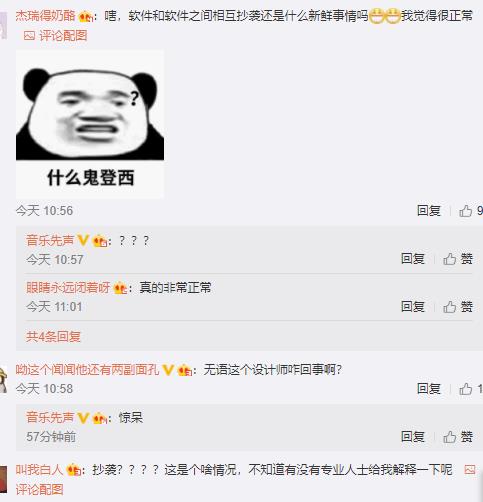
Task: Open 音乐先声 profile from the 惊呆 reply
Action: [x=50, y=417]
